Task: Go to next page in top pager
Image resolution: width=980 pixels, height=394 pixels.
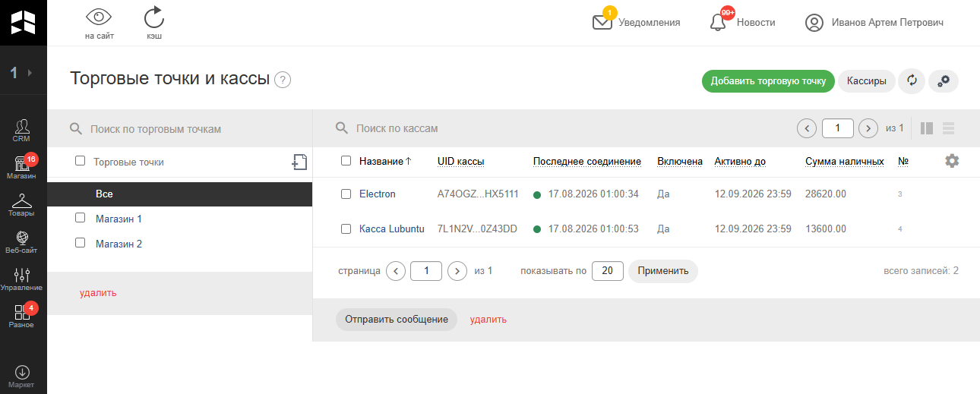Action: 868,128
